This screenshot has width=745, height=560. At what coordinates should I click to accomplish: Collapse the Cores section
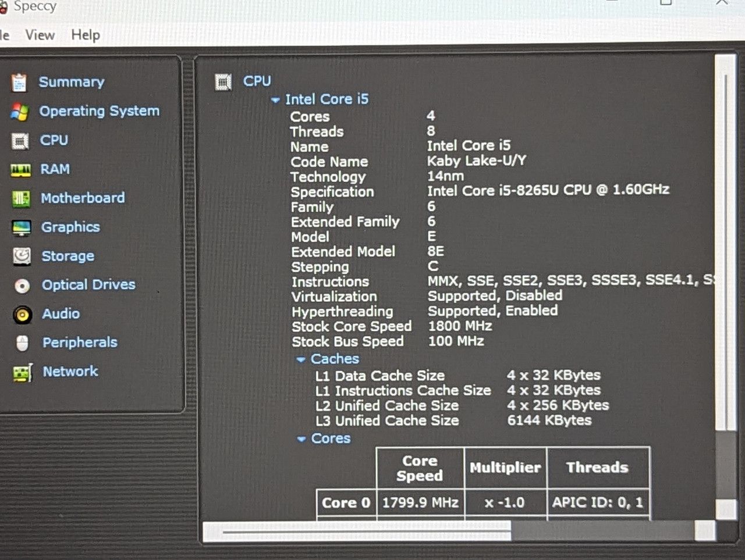(301, 439)
